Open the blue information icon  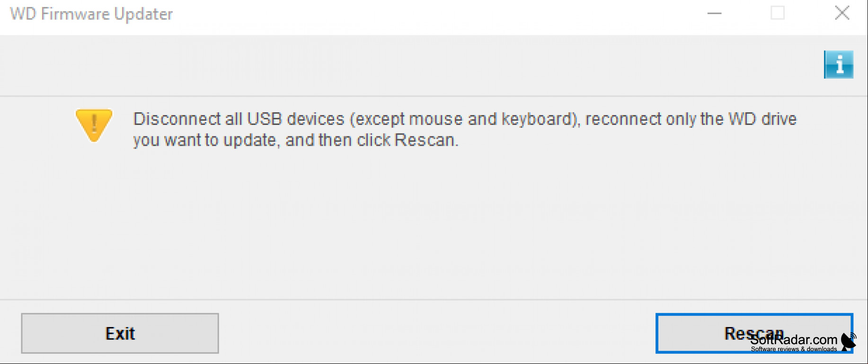point(838,64)
